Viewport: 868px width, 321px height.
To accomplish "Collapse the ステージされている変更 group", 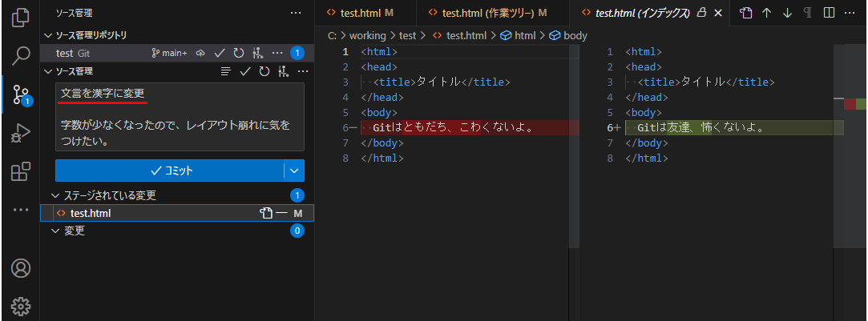I will (55, 195).
